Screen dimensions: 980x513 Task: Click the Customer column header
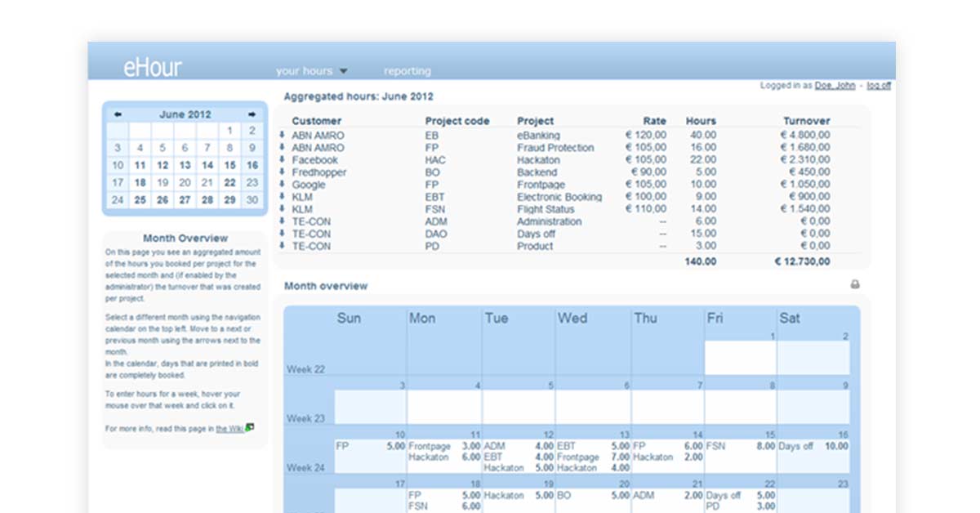click(317, 121)
